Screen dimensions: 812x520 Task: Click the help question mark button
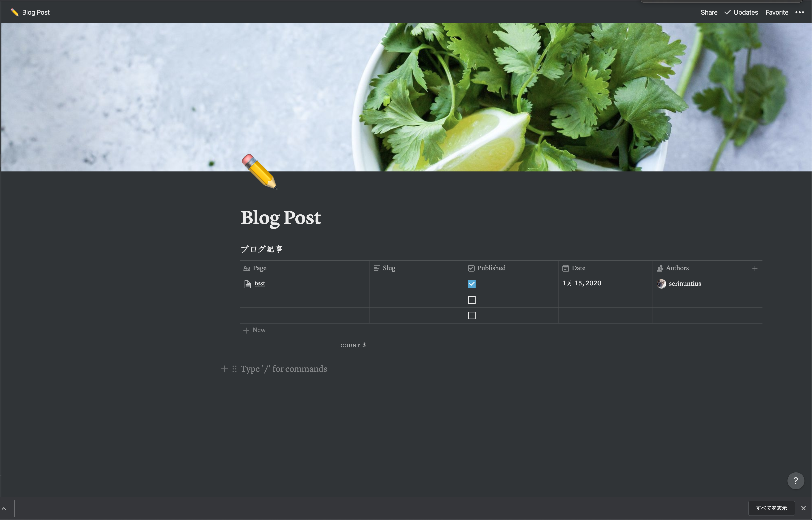pyautogui.click(x=795, y=481)
